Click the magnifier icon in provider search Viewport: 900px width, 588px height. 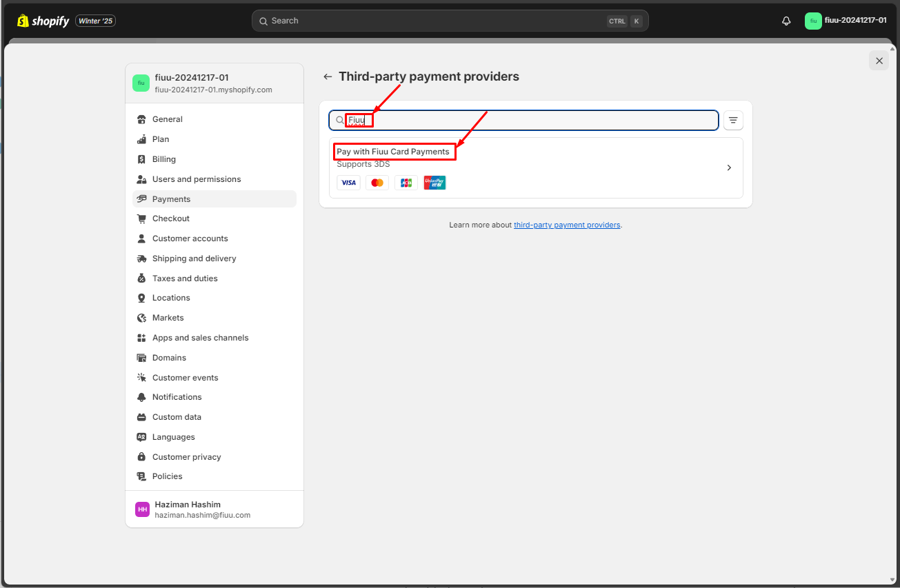point(340,120)
